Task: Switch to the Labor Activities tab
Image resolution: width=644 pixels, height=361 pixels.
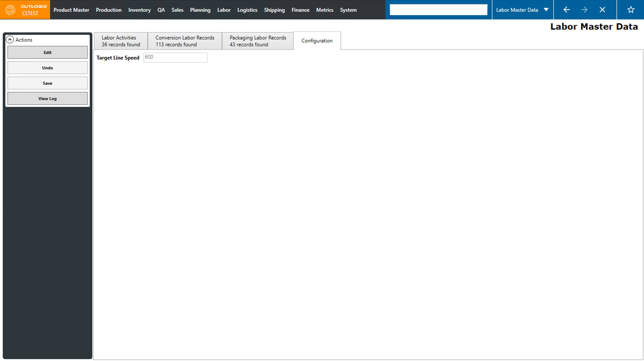Action: tap(121, 41)
